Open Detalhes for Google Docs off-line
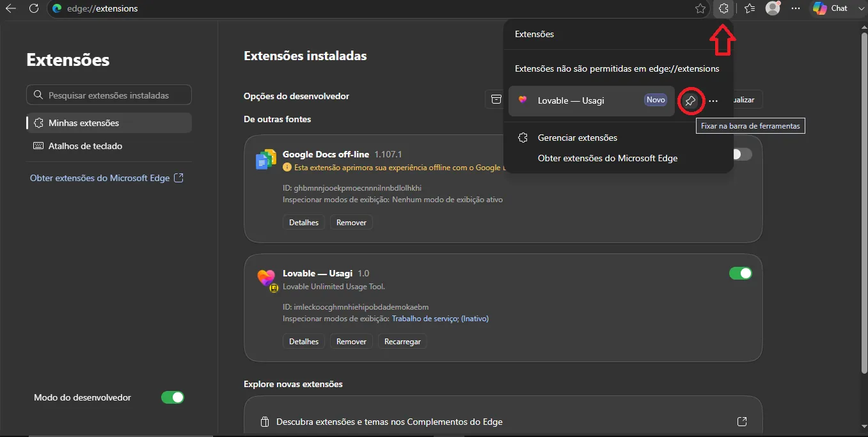The image size is (868, 437). pyautogui.click(x=304, y=223)
